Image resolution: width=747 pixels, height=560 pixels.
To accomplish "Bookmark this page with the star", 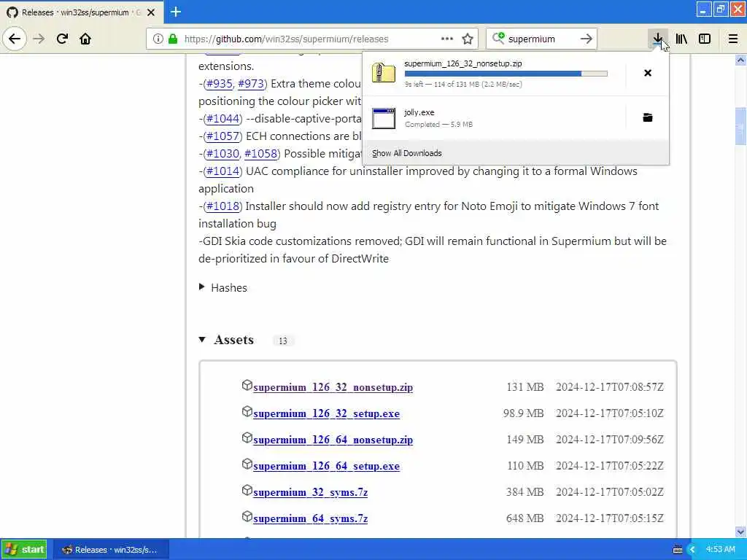I will (468, 39).
